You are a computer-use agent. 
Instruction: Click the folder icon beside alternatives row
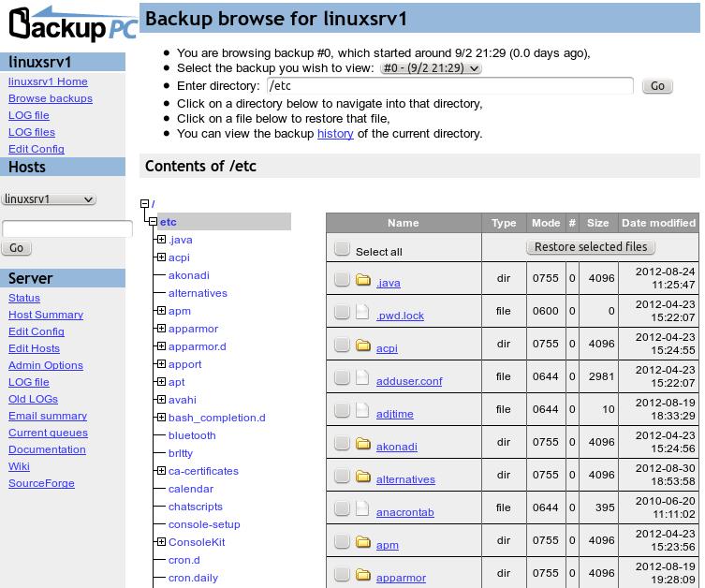pyautogui.click(x=363, y=477)
